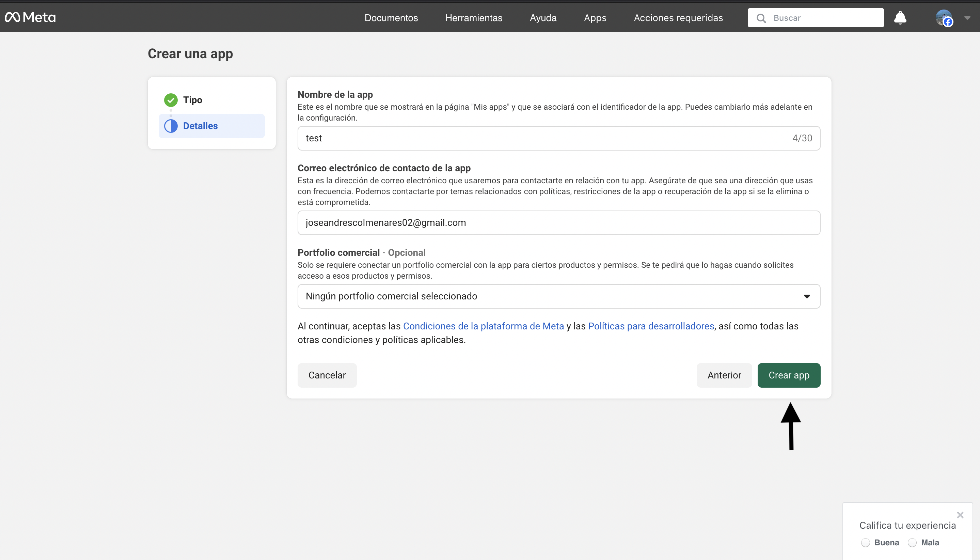Screen dimensions: 980x560
Task: Close the Califica tu experiencia popup
Action: pyautogui.click(x=960, y=515)
